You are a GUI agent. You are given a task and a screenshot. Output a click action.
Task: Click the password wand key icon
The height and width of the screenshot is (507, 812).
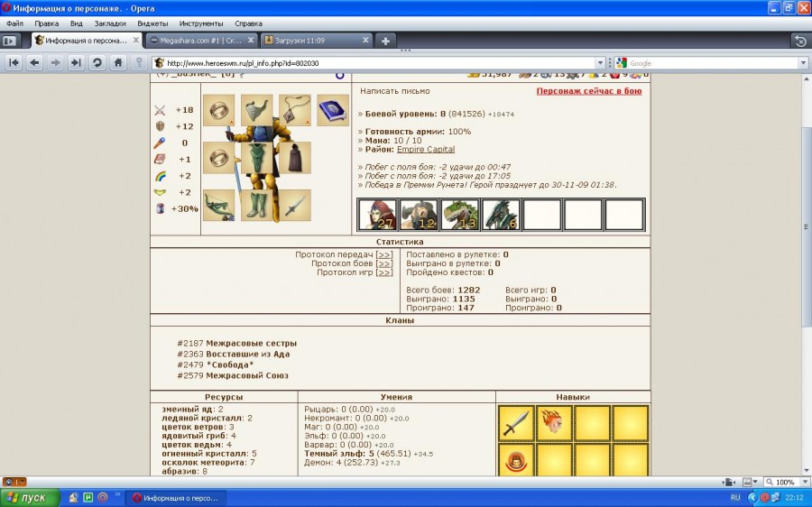coord(139,62)
